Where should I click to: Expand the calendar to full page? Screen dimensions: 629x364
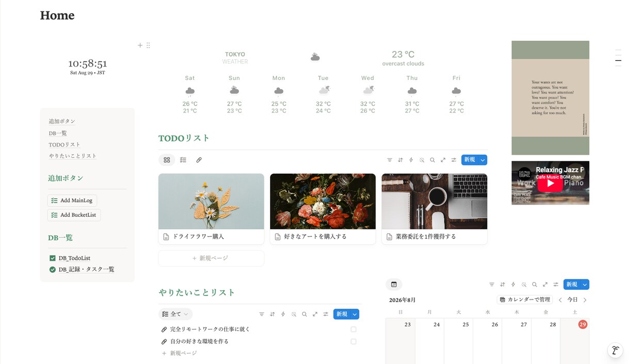(545, 285)
